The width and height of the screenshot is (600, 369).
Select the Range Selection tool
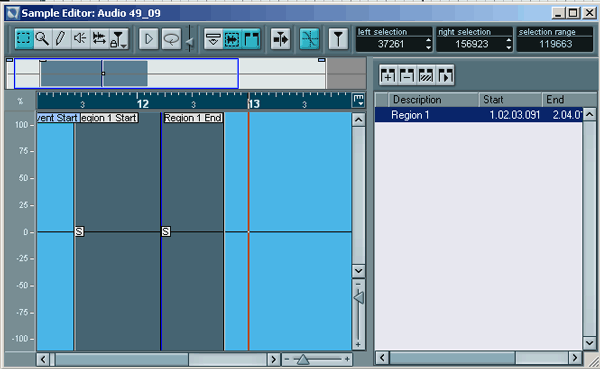point(24,39)
